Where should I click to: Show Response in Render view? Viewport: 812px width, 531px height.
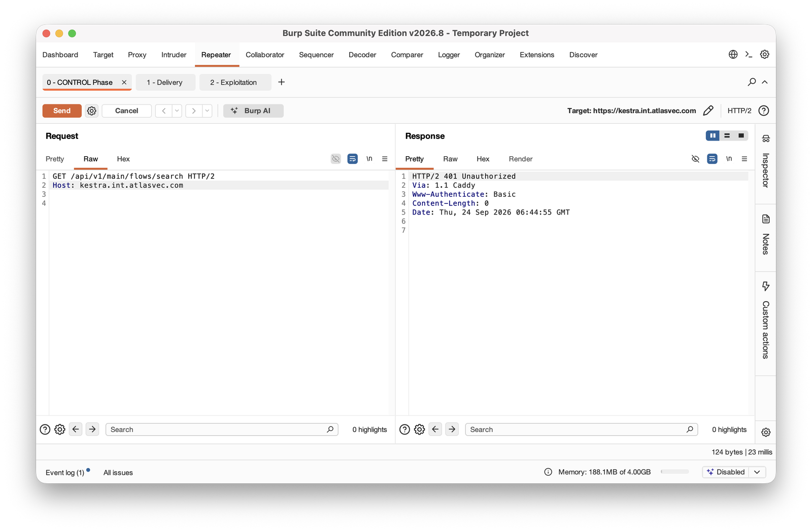pyautogui.click(x=521, y=159)
